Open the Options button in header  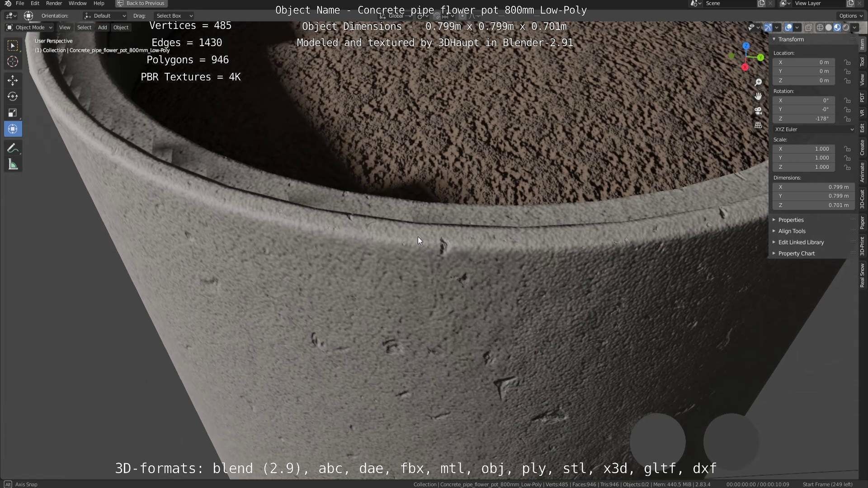pyautogui.click(x=850, y=16)
